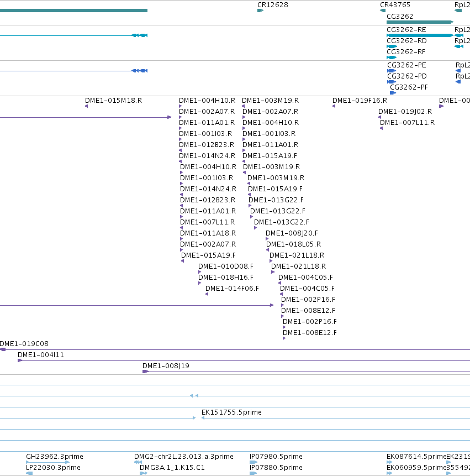Click the GH23962.3prime EST label

tap(55, 457)
